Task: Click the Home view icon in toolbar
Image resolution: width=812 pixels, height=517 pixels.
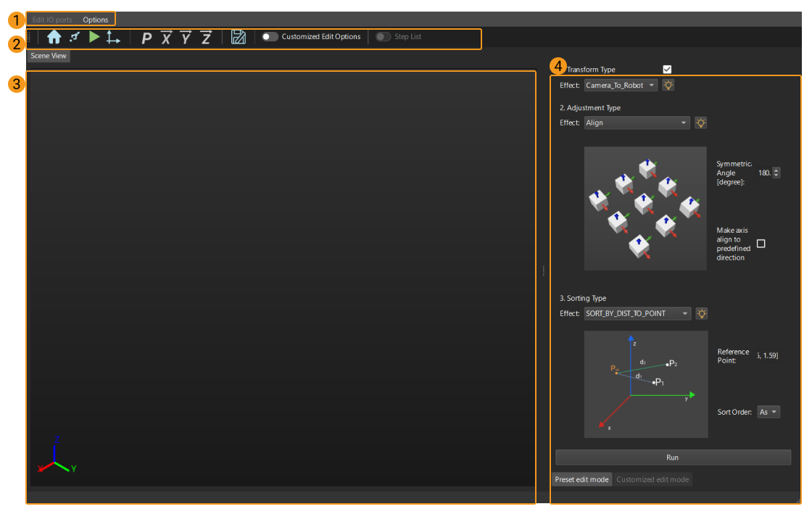Action: click(54, 37)
